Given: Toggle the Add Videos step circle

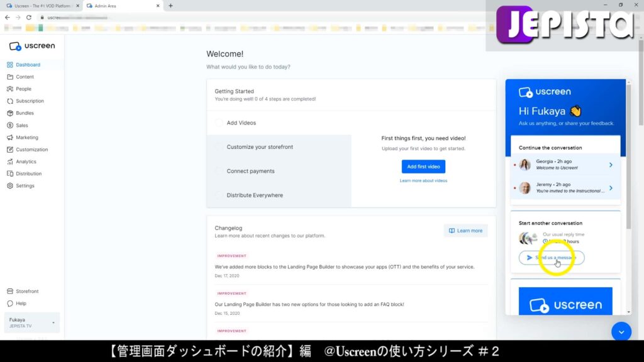Looking at the screenshot, I should [x=219, y=123].
